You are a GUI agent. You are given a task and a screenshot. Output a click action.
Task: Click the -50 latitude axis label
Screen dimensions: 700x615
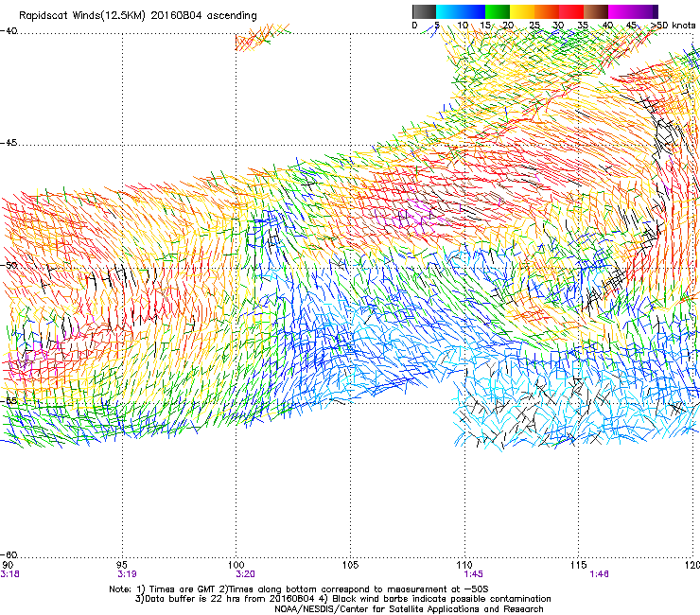9,265
